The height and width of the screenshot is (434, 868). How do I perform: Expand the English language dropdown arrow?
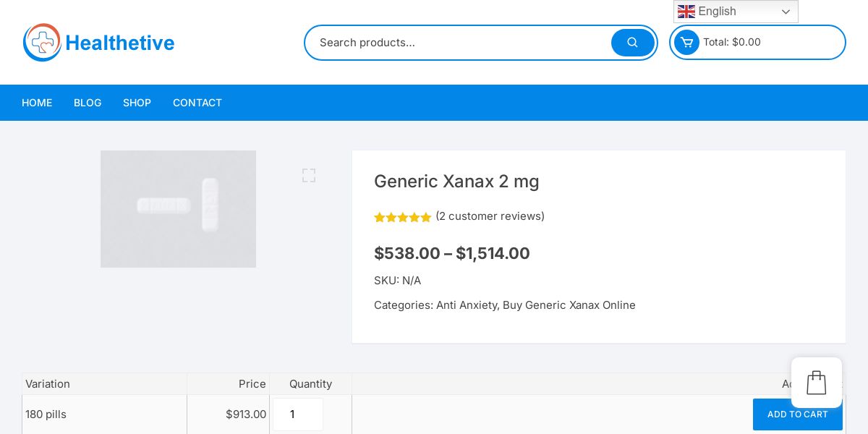coord(786,12)
